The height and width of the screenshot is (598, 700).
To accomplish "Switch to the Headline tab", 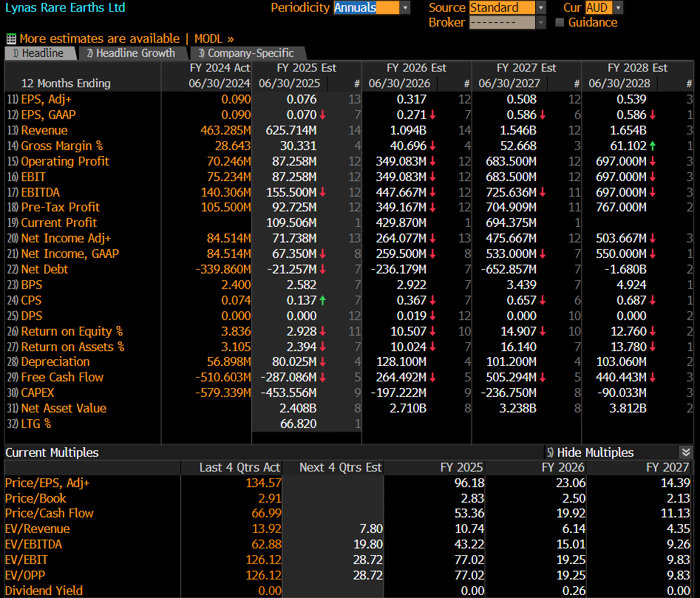I will tap(40, 53).
